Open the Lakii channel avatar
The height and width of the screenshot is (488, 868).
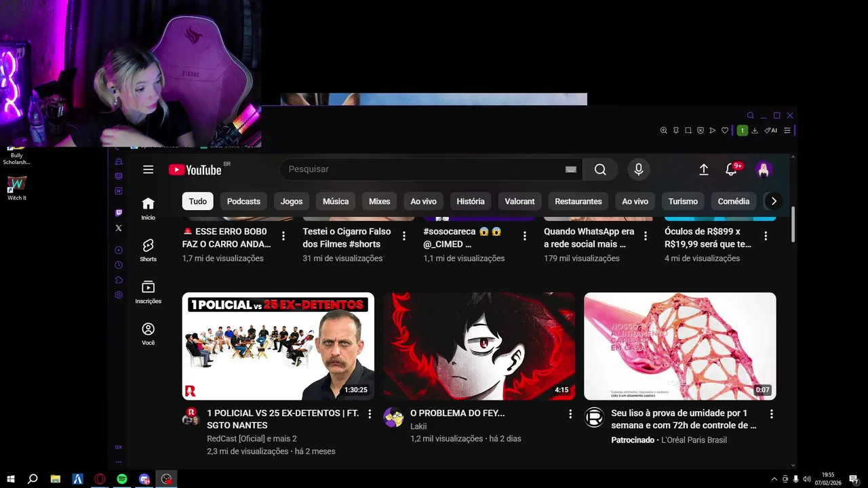[393, 418]
